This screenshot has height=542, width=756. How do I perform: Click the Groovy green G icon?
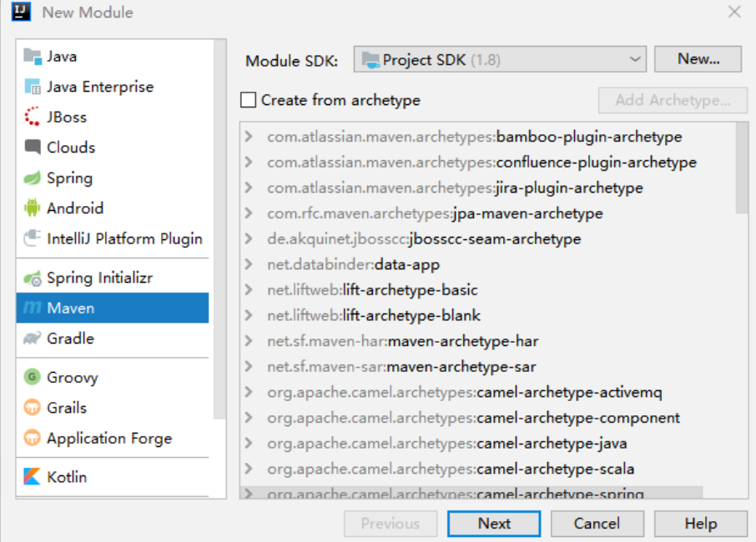[33, 377]
